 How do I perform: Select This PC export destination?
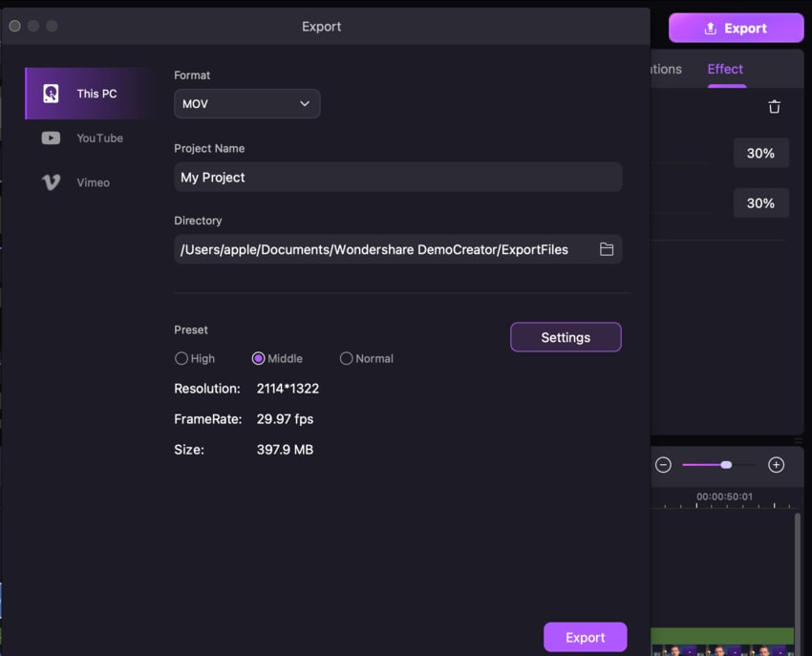click(x=88, y=94)
